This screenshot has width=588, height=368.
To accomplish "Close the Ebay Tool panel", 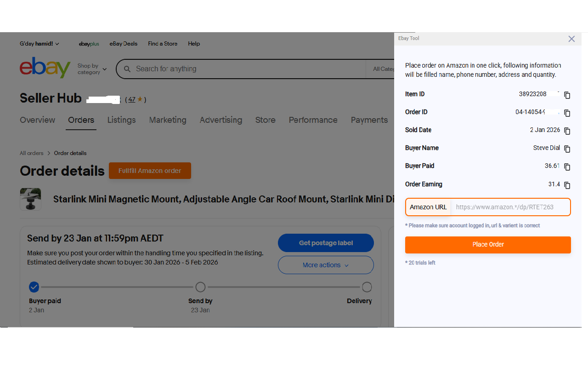I will pos(571,39).
